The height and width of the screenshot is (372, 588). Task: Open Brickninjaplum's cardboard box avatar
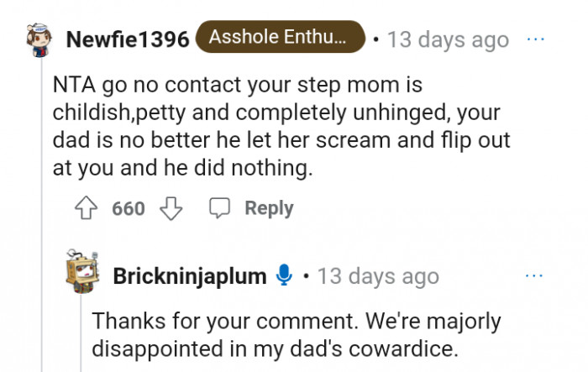[83, 274]
